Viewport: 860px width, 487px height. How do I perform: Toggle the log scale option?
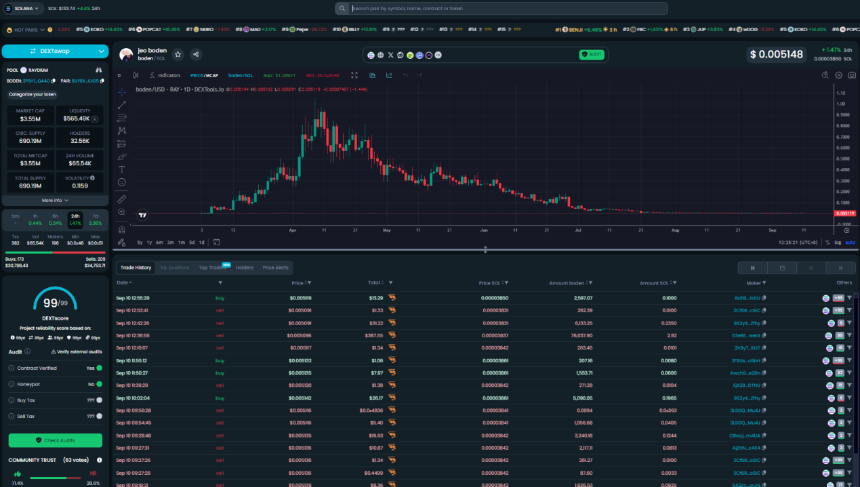coord(838,242)
